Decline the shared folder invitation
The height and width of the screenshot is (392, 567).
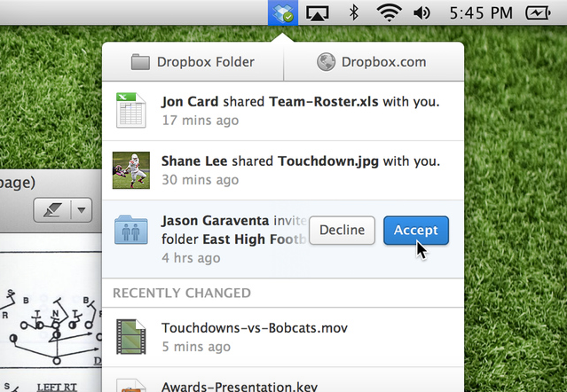(342, 230)
